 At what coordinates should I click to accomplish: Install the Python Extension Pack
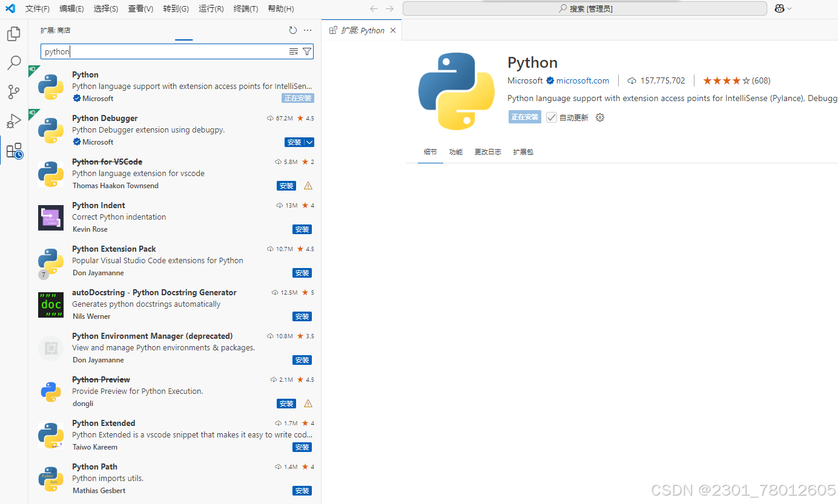tap(302, 273)
